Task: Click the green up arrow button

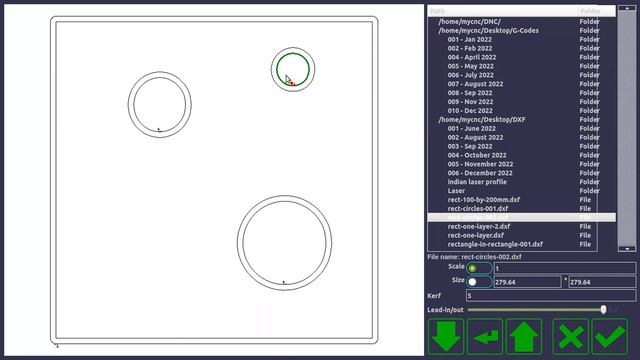Action: pyautogui.click(x=524, y=336)
